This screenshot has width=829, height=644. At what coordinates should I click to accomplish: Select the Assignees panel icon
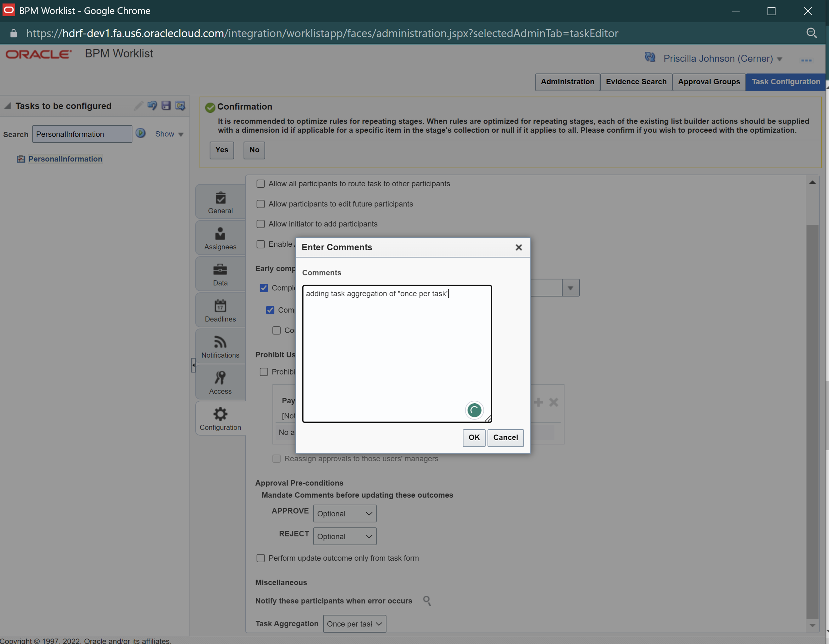[220, 238]
